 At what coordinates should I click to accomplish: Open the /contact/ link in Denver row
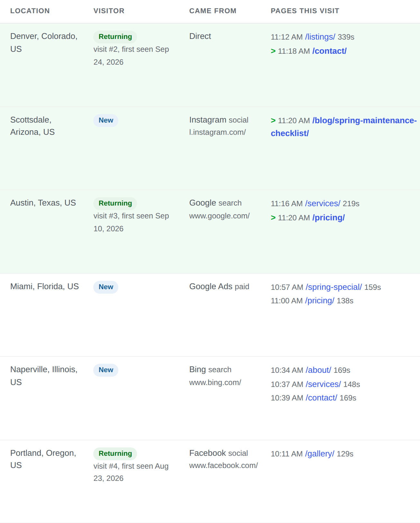coord(329,51)
